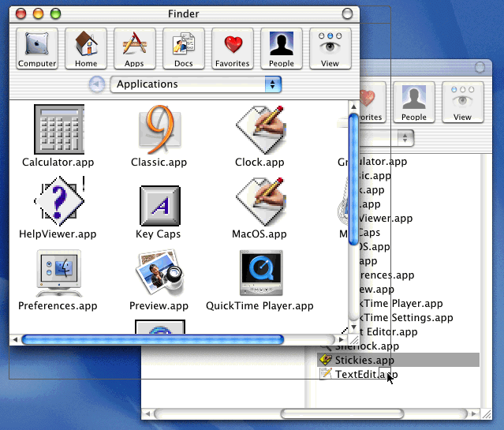Click the back arrow beside Applications
This screenshot has height=430, width=504.
pyautogui.click(x=96, y=84)
